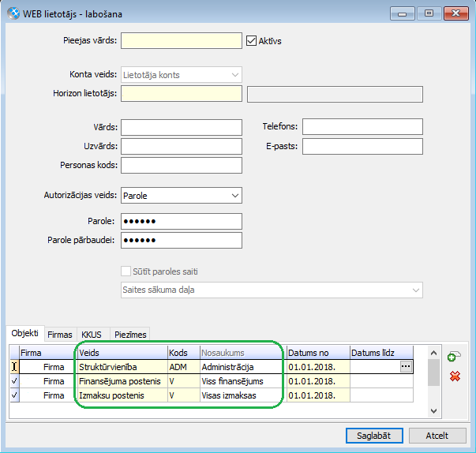Image resolution: width=476 pixels, height=453 pixels.
Task: Click the Horizon app icon in title bar
Action: [x=13, y=13]
